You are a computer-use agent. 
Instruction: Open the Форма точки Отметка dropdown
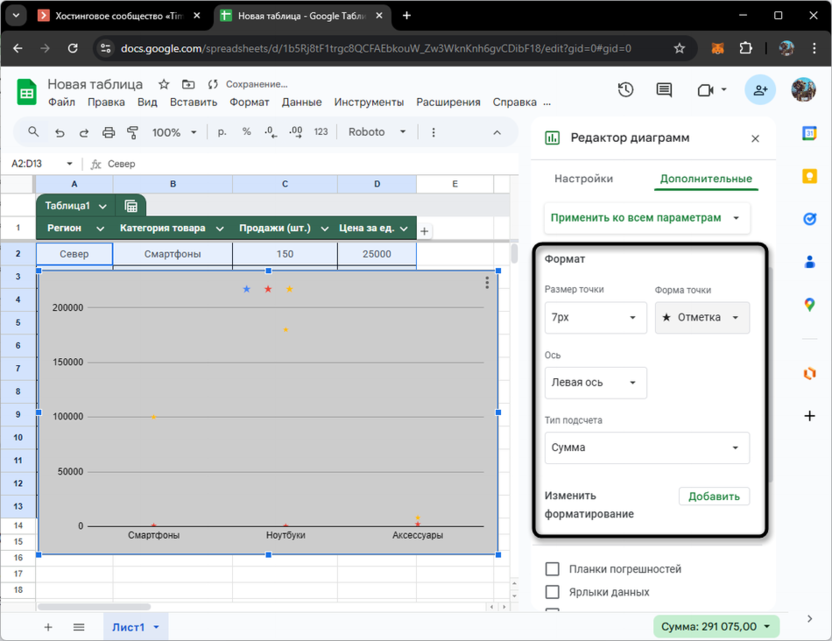[x=702, y=318]
